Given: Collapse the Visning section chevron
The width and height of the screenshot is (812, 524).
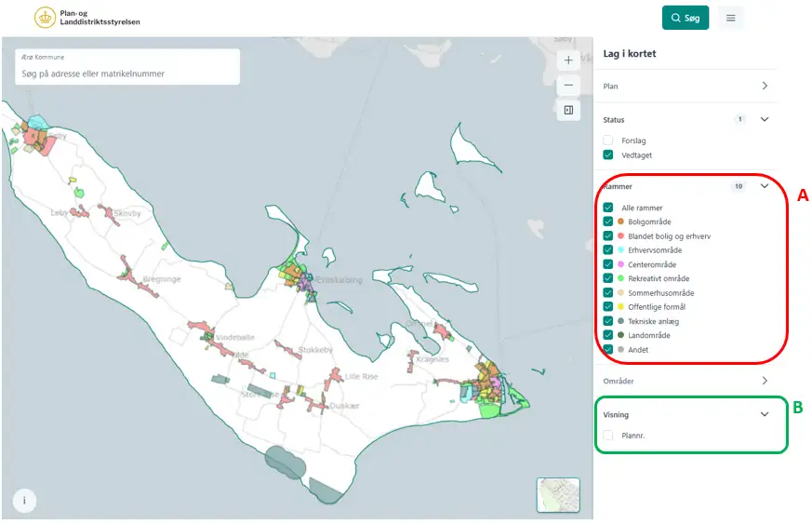Looking at the screenshot, I should [765, 414].
